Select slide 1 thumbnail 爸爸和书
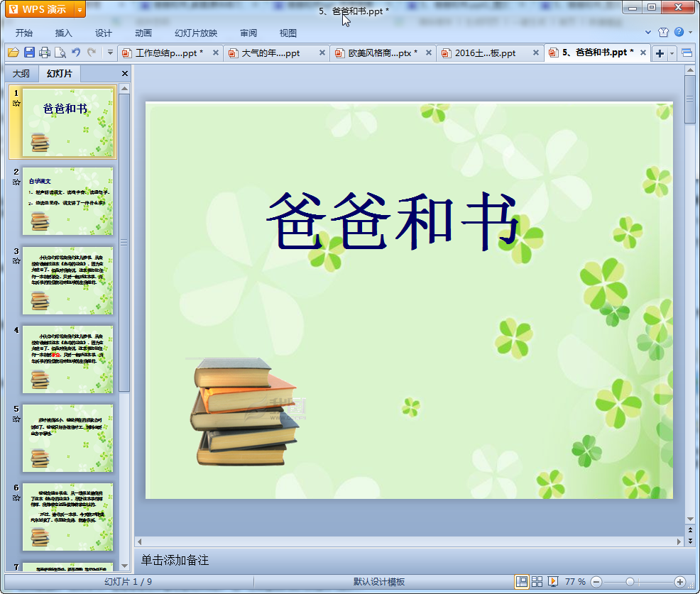The height and width of the screenshot is (594, 700). (x=67, y=122)
